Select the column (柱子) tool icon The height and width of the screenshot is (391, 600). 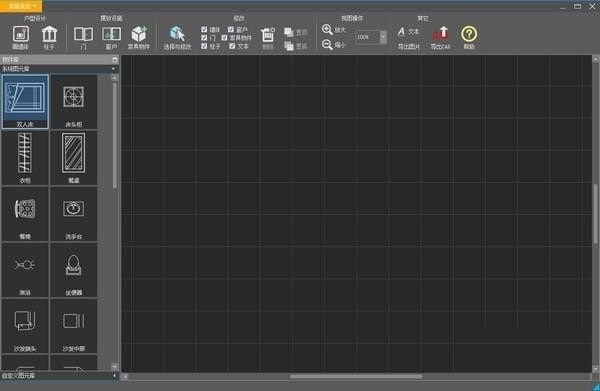[49, 34]
